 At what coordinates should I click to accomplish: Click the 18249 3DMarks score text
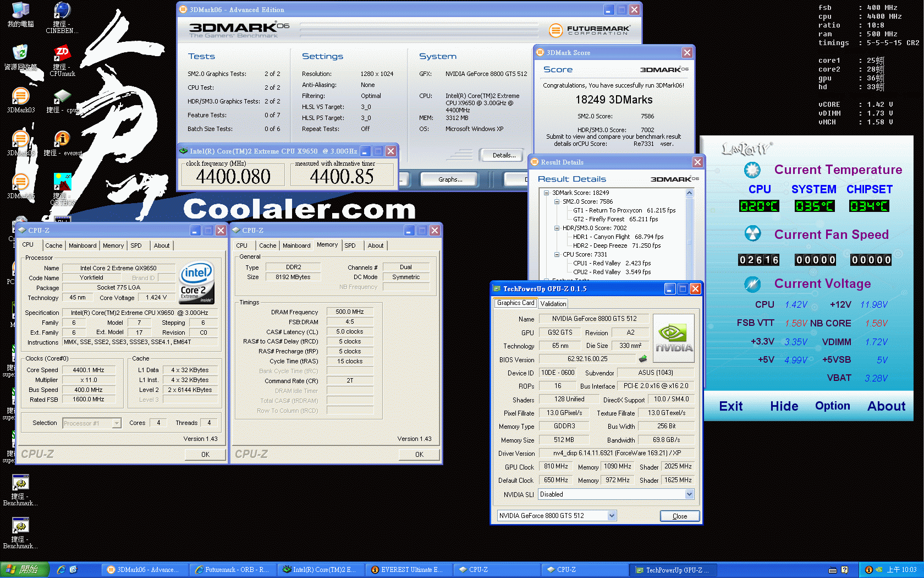[614, 100]
